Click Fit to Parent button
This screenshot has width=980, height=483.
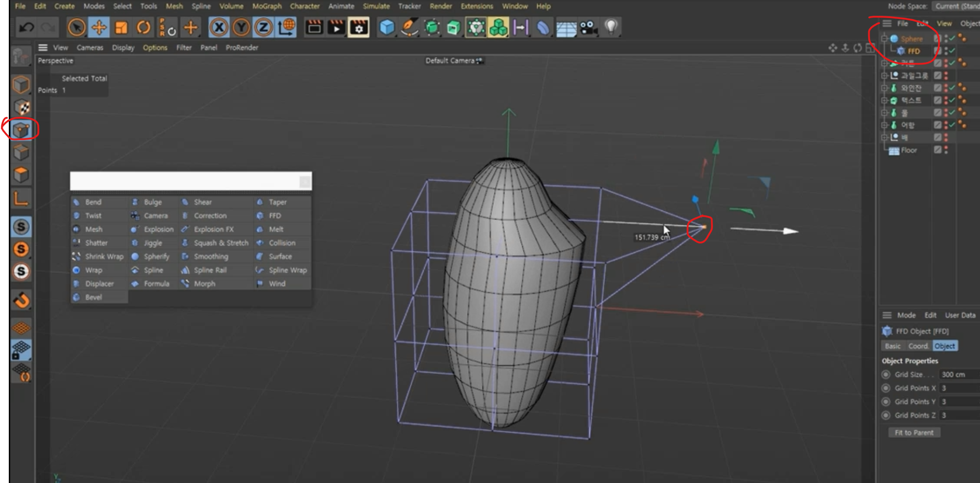914,432
